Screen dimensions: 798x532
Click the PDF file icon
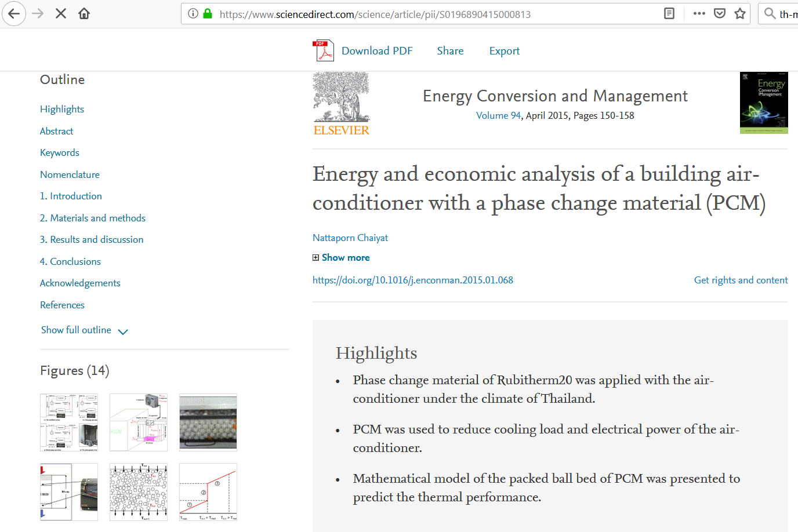323,50
